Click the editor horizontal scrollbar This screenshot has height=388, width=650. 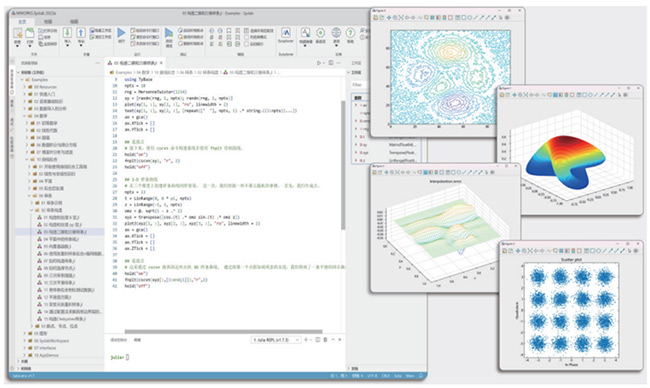click(x=223, y=332)
